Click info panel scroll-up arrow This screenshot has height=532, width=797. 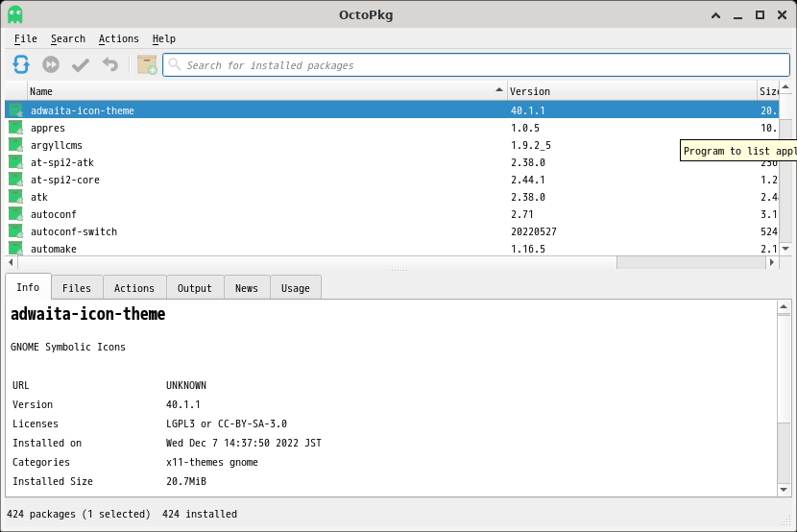tap(784, 306)
